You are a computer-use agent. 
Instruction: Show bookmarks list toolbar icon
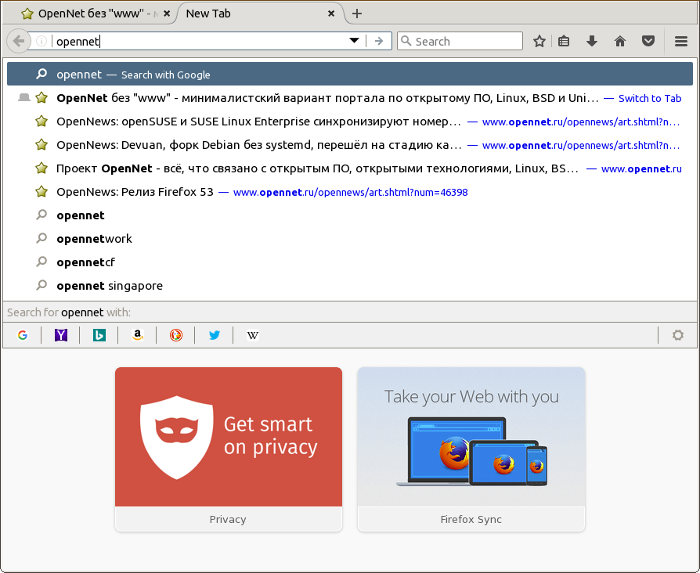click(x=565, y=41)
